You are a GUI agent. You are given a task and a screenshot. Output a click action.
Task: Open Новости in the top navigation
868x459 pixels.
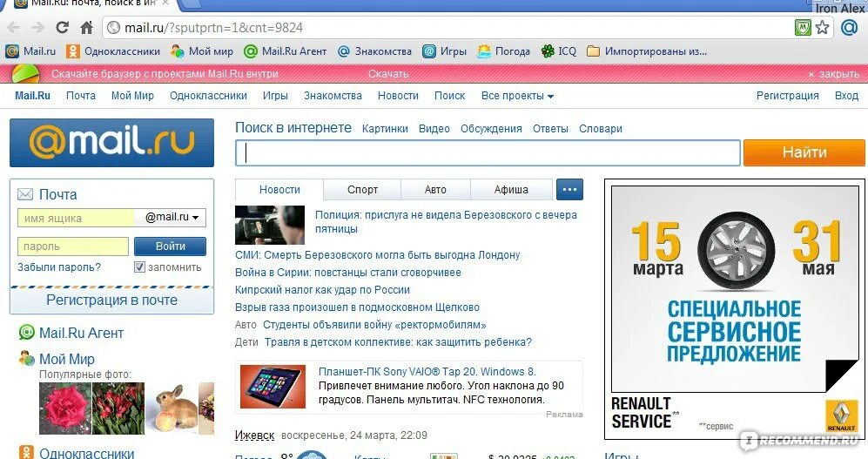click(398, 96)
